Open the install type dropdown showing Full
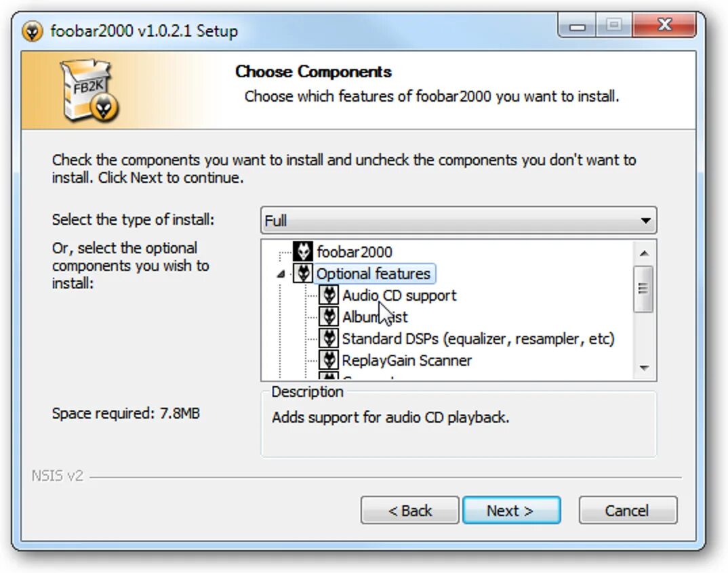This screenshot has width=728, height=573. click(x=459, y=220)
